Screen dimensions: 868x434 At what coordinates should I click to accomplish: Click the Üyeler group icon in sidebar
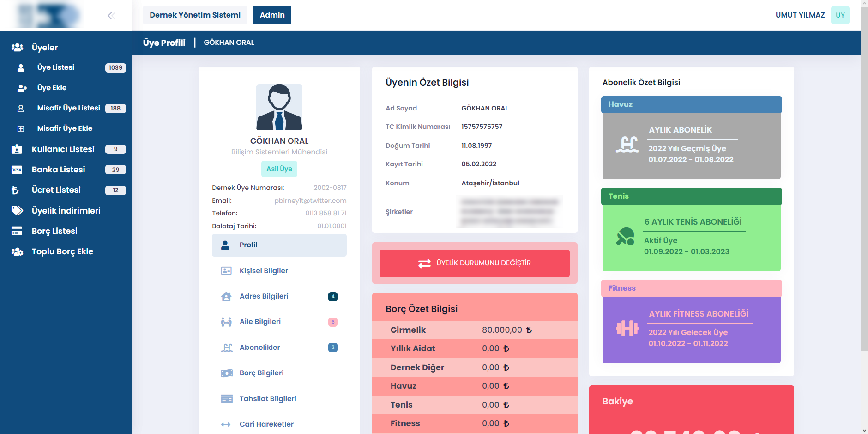click(18, 48)
